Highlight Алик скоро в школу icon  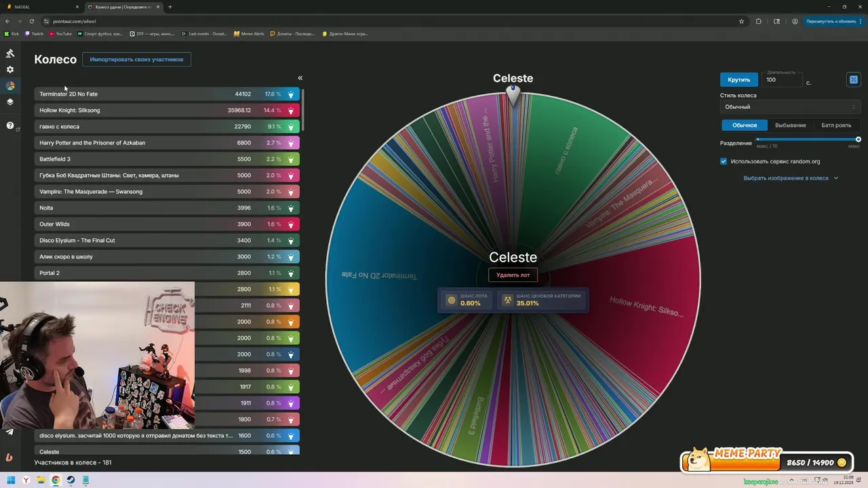(291, 257)
